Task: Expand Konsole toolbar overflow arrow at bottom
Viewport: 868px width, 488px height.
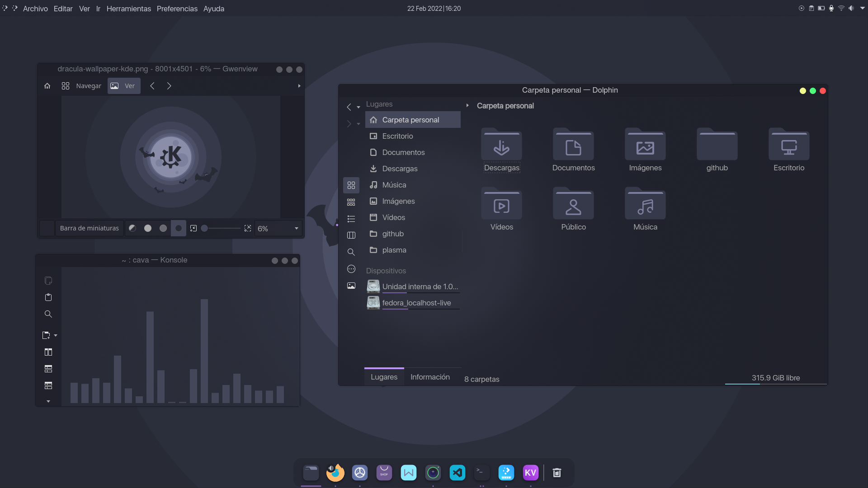Action: (48, 401)
